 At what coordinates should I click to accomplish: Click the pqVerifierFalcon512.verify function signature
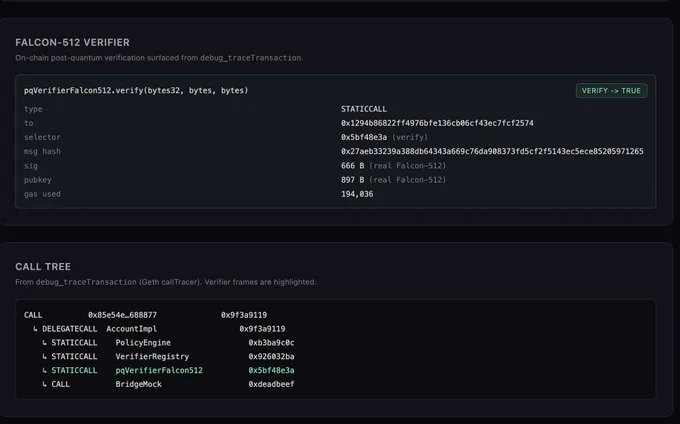(136, 90)
